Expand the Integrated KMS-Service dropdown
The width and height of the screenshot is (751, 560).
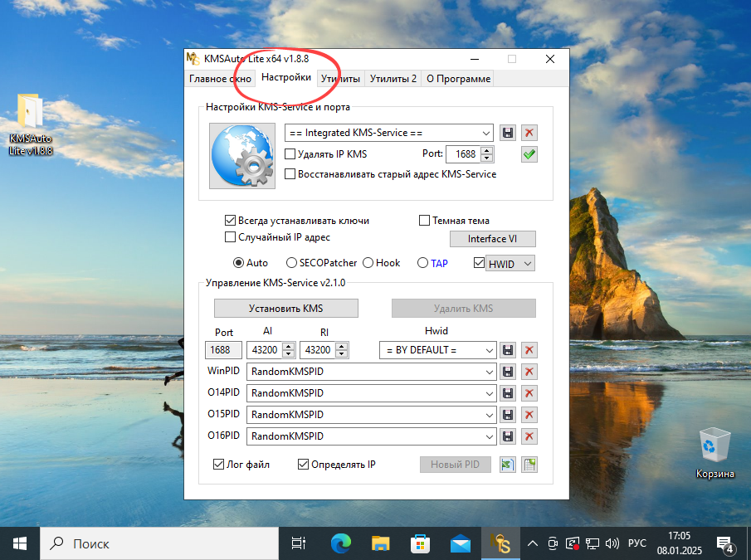pos(485,133)
